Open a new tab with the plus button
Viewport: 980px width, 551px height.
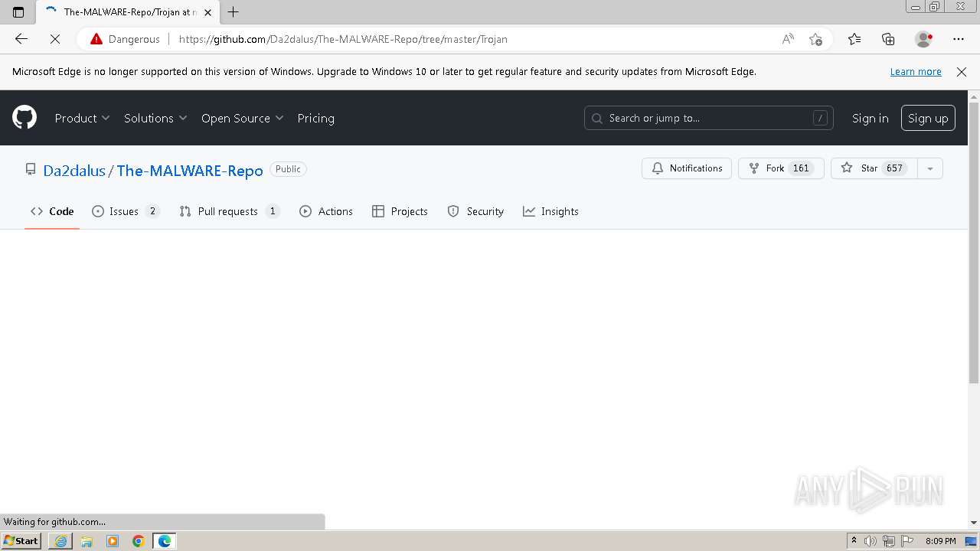[x=234, y=12]
